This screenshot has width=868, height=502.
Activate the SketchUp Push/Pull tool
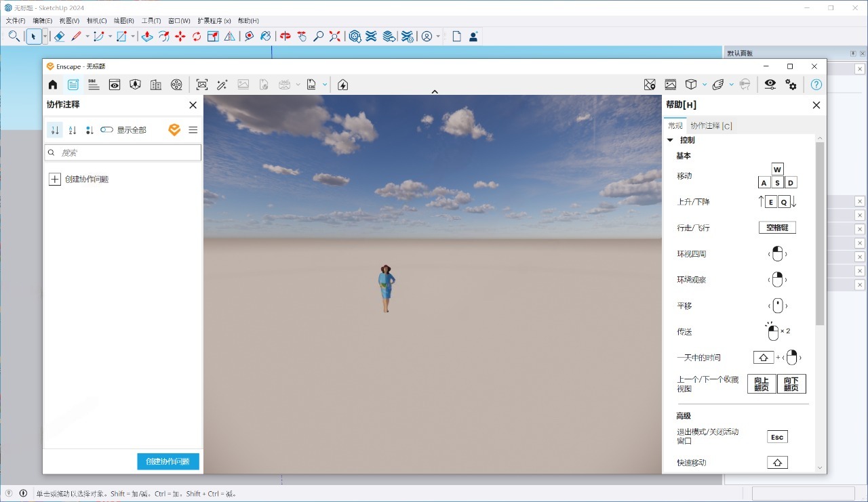click(x=146, y=37)
